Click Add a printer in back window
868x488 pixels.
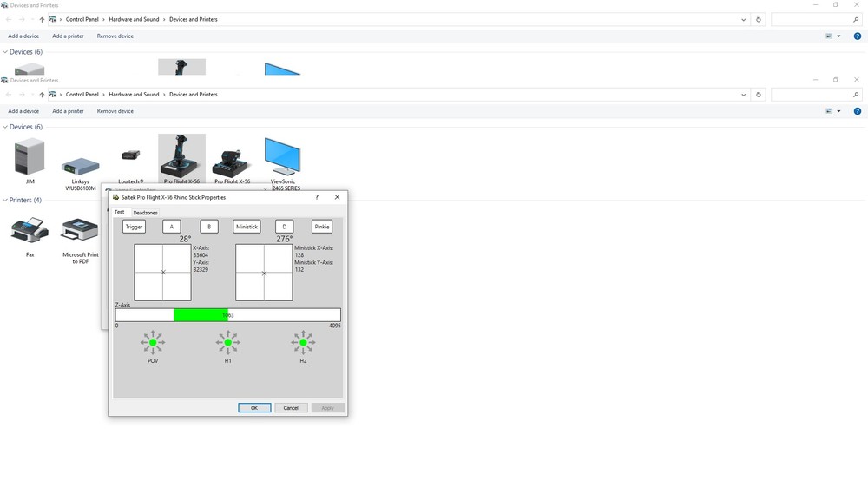click(x=68, y=36)
